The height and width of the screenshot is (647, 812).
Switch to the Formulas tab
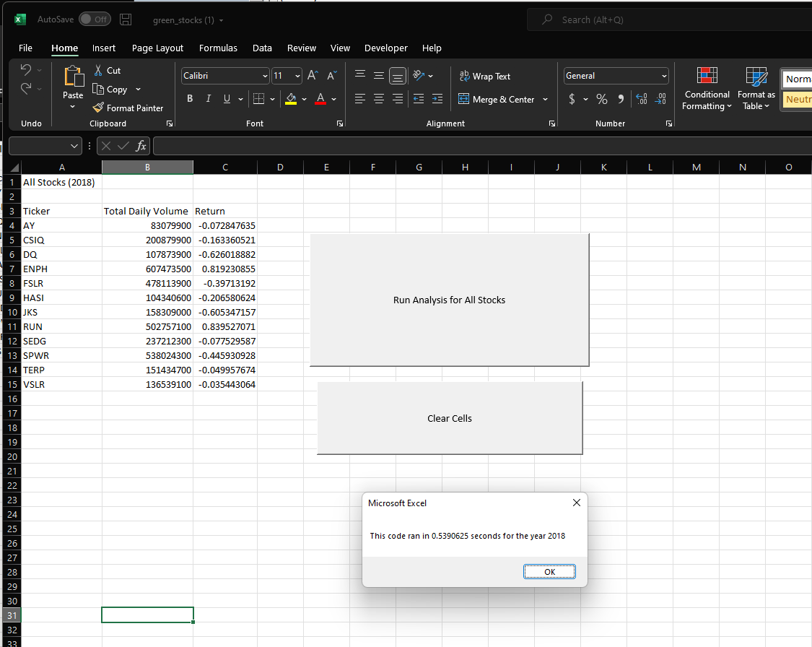218,48
